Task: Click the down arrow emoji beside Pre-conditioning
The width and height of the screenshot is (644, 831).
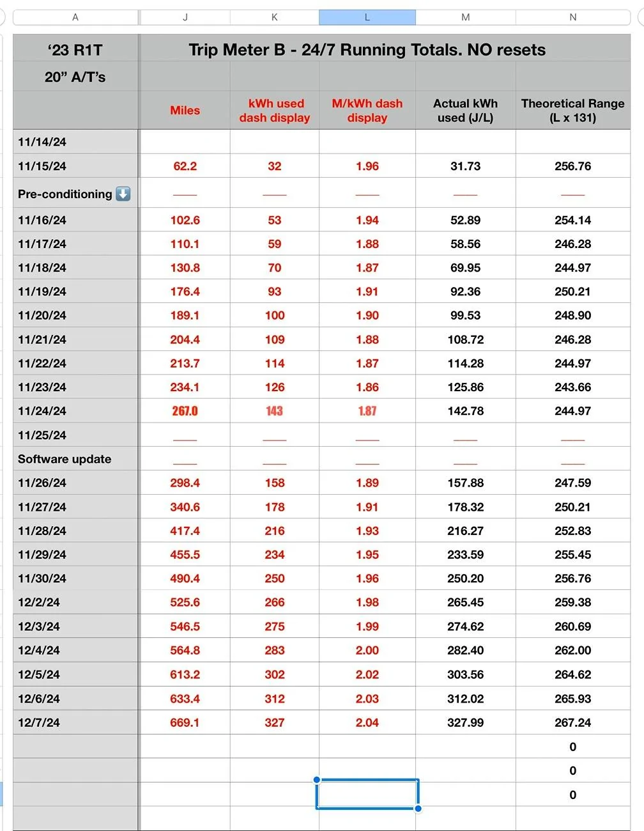Action: (123, 194)
